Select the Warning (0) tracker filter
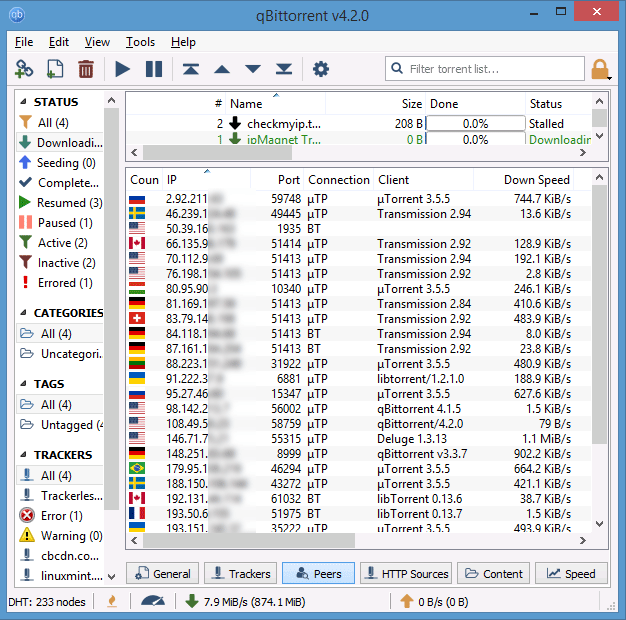Image resolution: width=626 pixels, height=620 pixels. pyautogui.click(x=60, y=535)
